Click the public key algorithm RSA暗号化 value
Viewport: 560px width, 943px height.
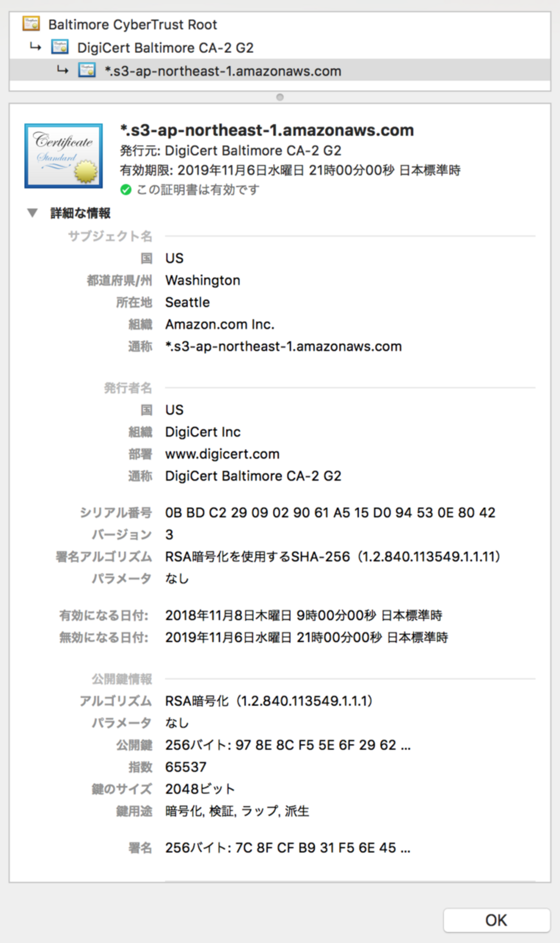pos(269,701)
